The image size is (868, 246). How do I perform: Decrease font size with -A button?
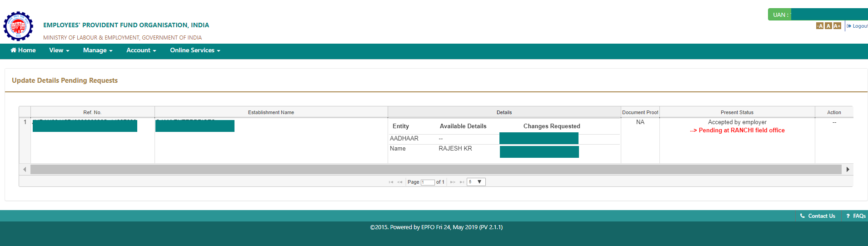pyautogui.click(x=819, y=26)
